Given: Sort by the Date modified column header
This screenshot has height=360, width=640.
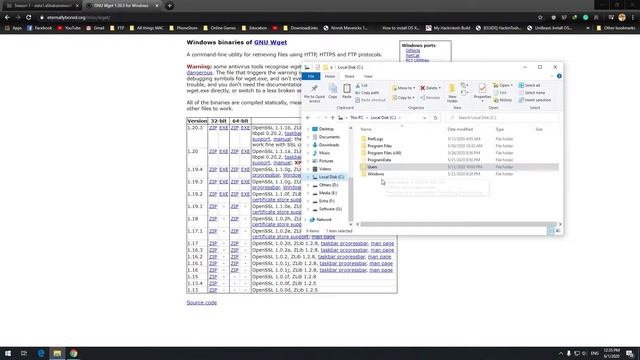Looking at the screenshot, I should 460,129.
